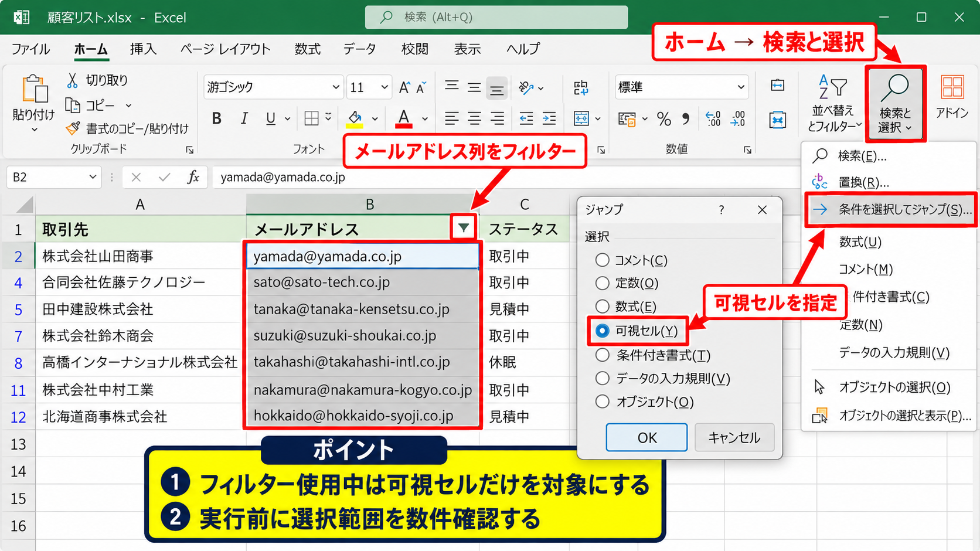Viewport: 980px width, 551px height.
Task: Choose オブジェクトの選択(O) menu entry
Action: (889, 387)
